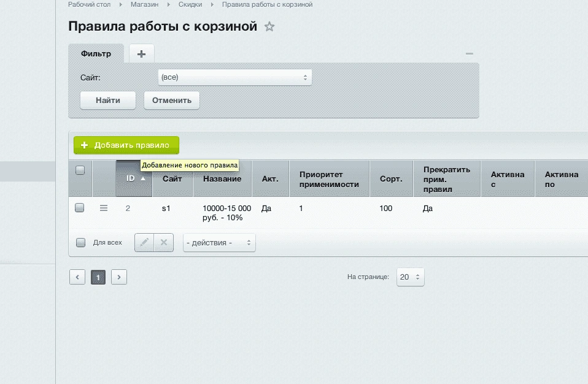Sort by 'Акт.' column header

[x=271, y=179]
